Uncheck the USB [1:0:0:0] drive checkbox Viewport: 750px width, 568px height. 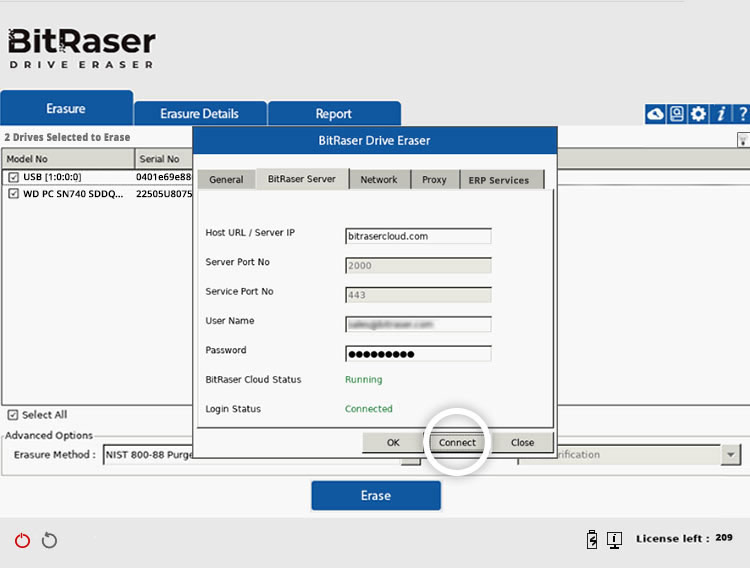(13, 177)
